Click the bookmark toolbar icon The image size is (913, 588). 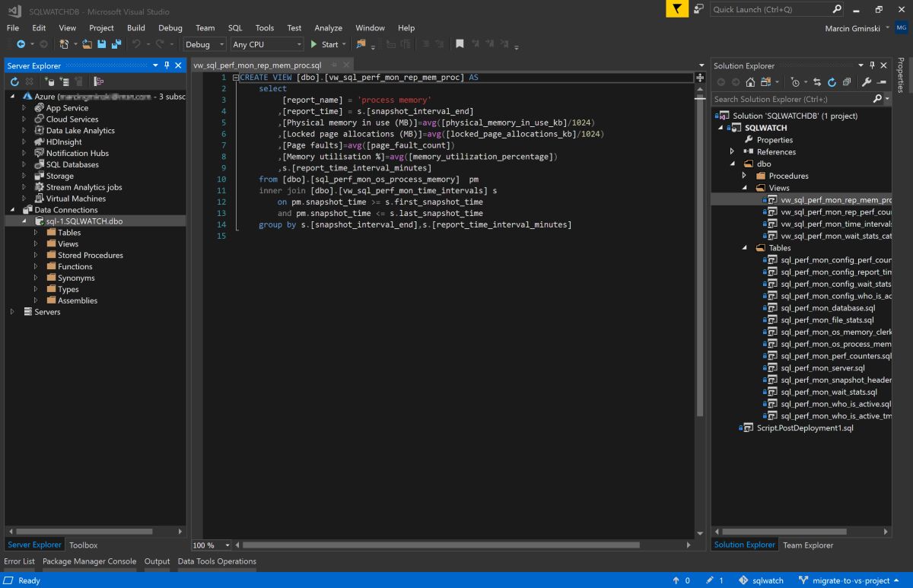coord(460,44)
